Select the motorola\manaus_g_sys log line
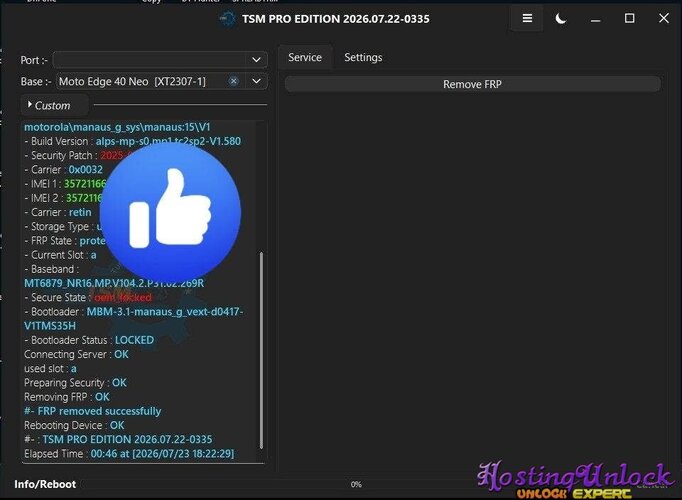The width and height of the screenshot is (682, 500). 117,127
